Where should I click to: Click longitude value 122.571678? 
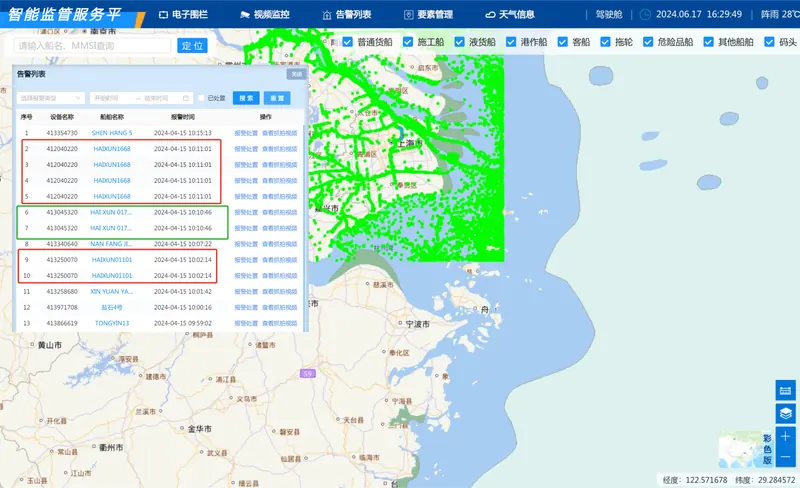[x=707, y=480]
